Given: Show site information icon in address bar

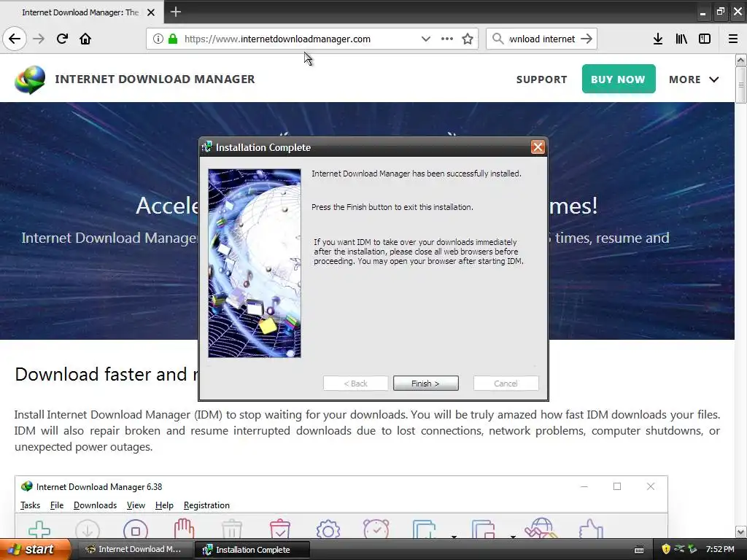Looking at the screenshot, I should [x=158, y=39].
